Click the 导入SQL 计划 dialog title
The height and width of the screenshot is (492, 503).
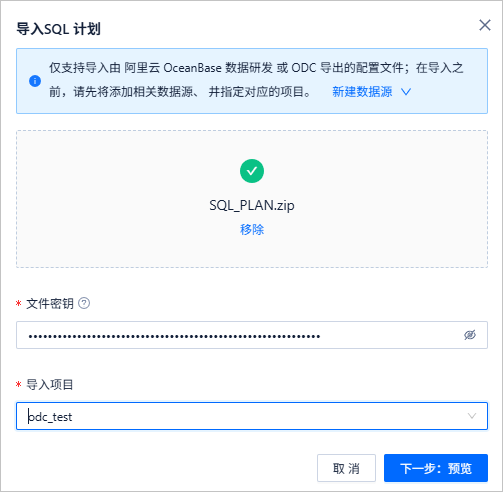(59, 29)
